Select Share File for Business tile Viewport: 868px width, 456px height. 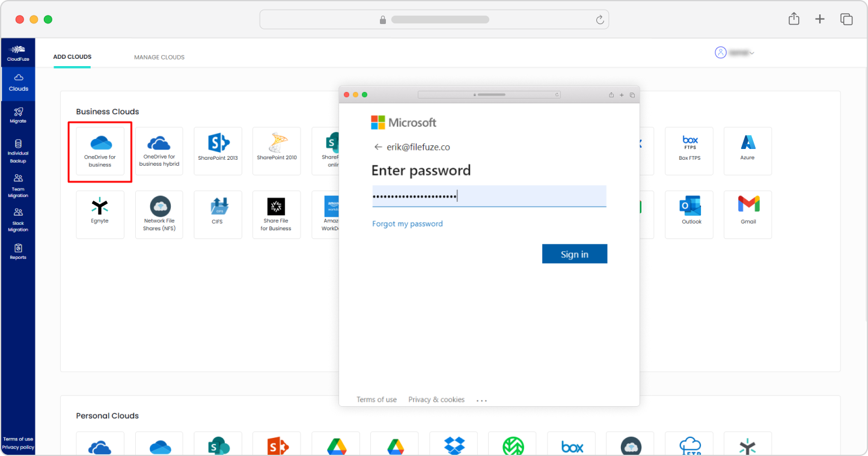point(277,214)
